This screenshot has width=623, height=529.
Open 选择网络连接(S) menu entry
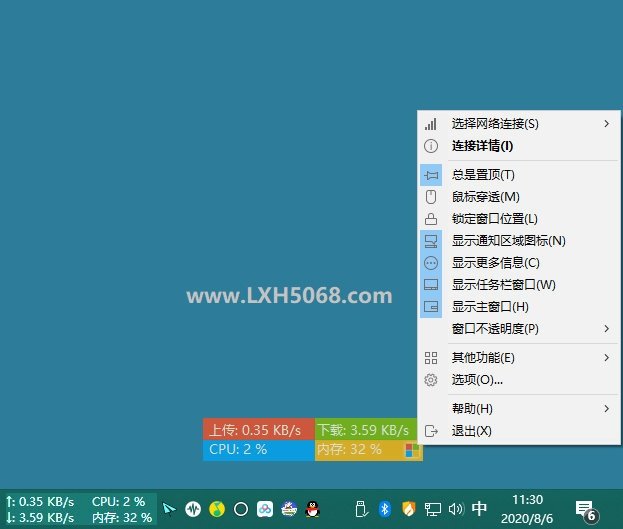pyautogui.click(x=519, y=124)
